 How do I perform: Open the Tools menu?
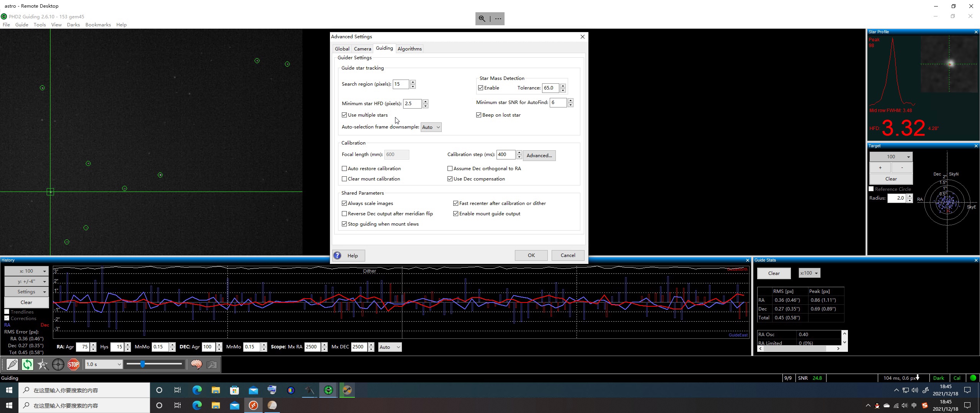(x=40, y=25)
